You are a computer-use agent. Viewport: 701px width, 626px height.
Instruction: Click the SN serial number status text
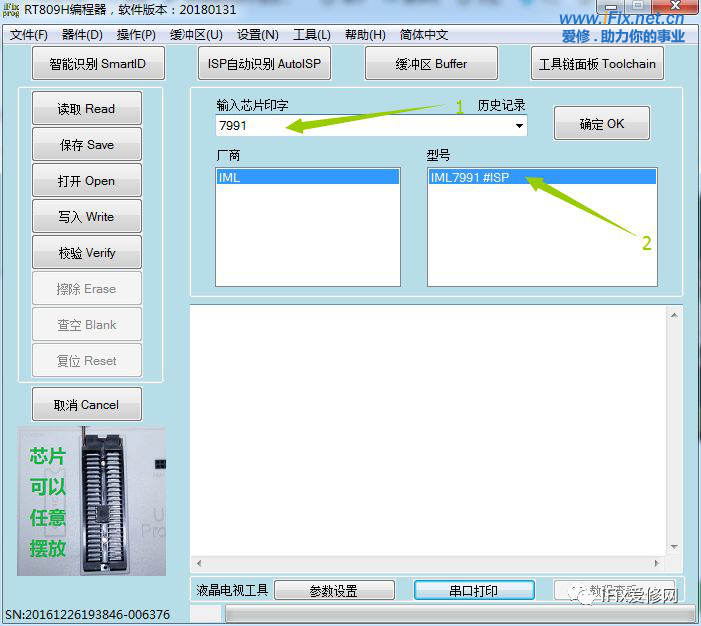pos(88,614)
